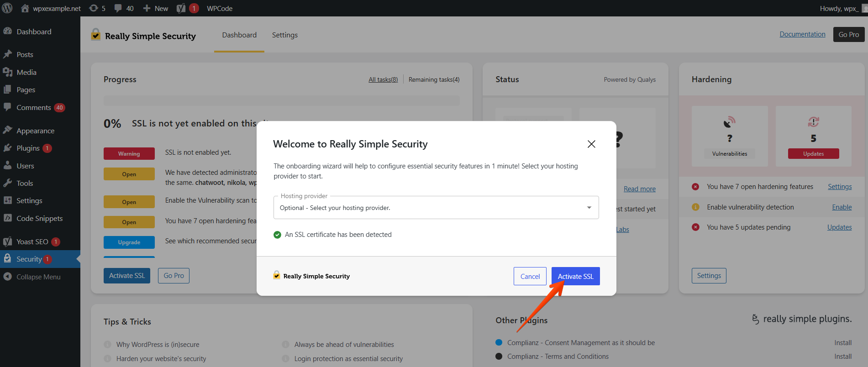Click the Collapse Menu arrow icon
Image resolution: width=868 pixels, height=367 pixels.
pos(7,277)
